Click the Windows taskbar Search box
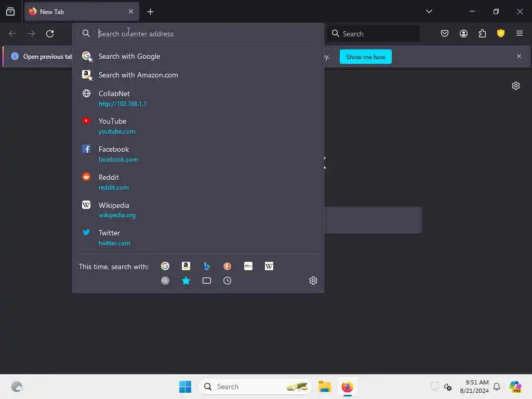The image size is (532, 399). point(255,387)
